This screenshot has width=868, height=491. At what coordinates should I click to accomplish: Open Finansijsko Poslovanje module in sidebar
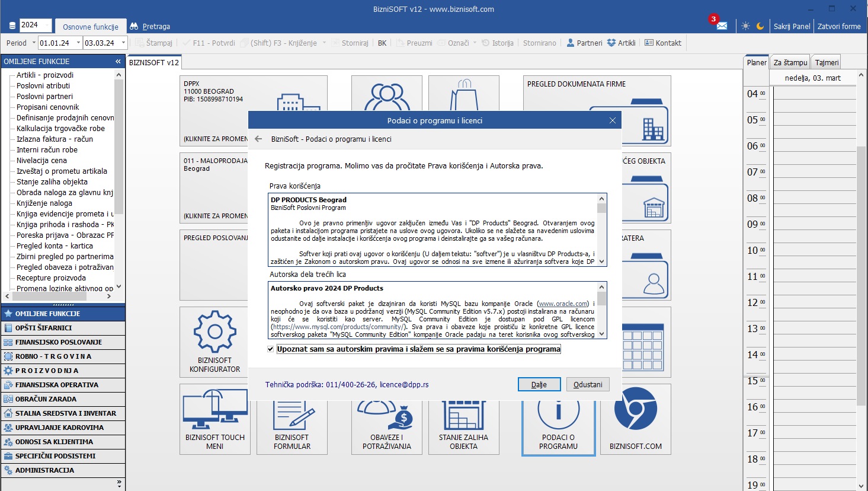pos(63,342)
